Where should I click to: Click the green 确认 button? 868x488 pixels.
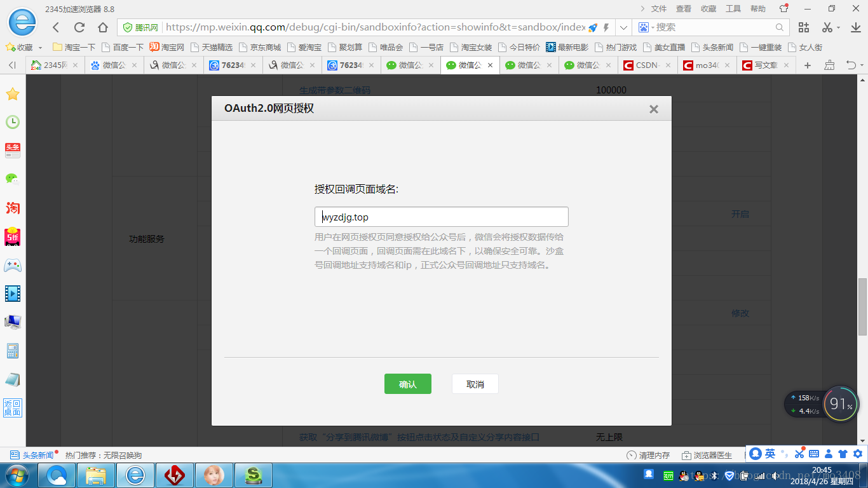point(408,384)
